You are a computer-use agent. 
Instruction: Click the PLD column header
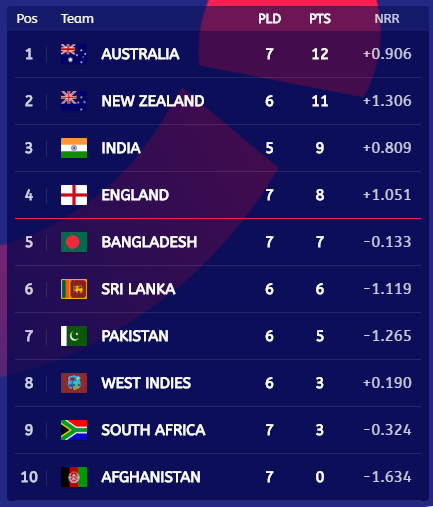269,19
